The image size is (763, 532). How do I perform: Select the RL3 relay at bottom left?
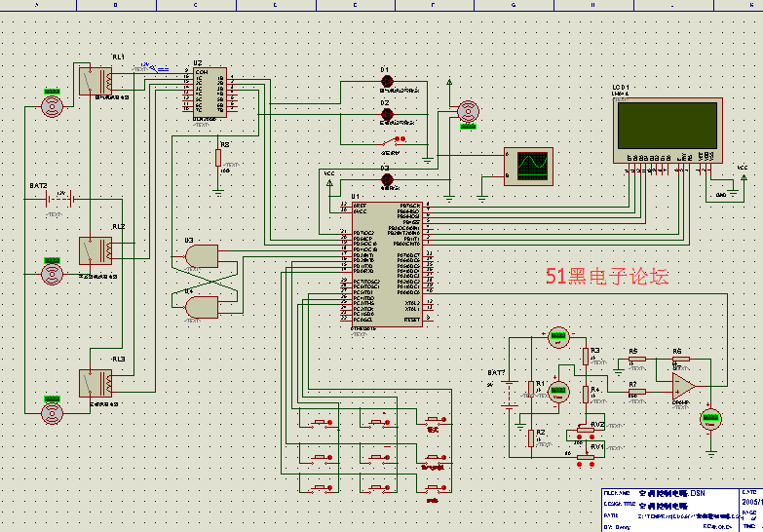tap(95, 381)
